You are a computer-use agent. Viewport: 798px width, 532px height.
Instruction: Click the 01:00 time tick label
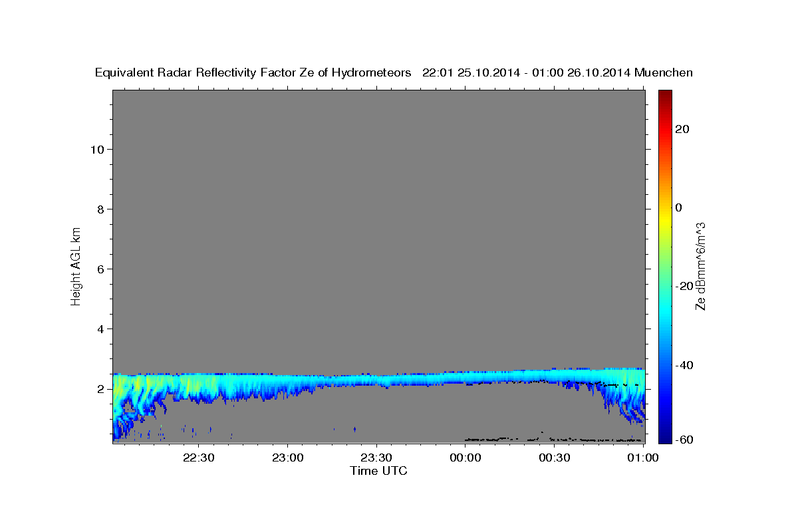642,458
